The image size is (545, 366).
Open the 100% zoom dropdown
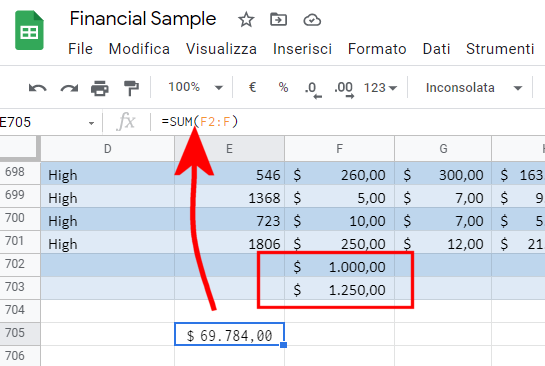click(x=195, y=87)
